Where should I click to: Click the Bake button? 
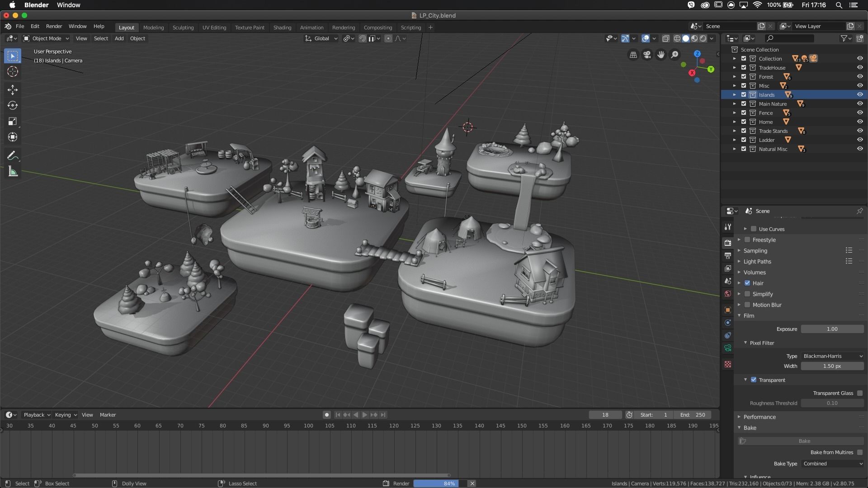pyautogui.click(x=801, y=441)
